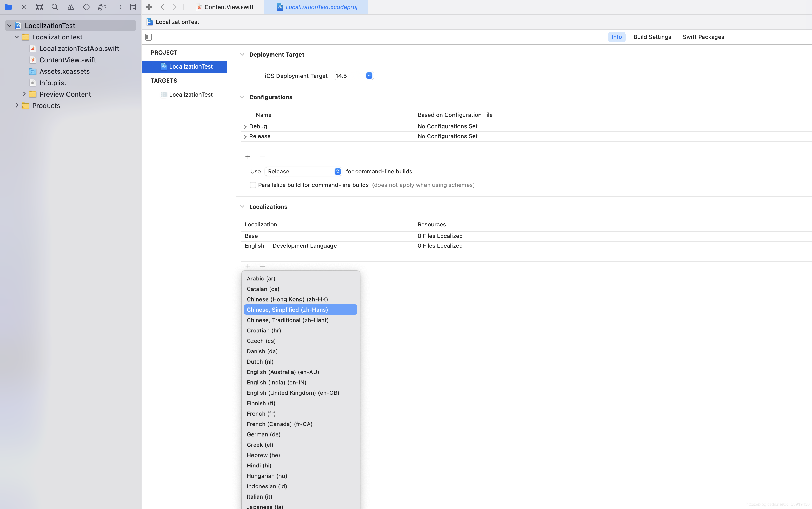Open the Source Control navigator icon
The image size is (812, 509).
24,7
